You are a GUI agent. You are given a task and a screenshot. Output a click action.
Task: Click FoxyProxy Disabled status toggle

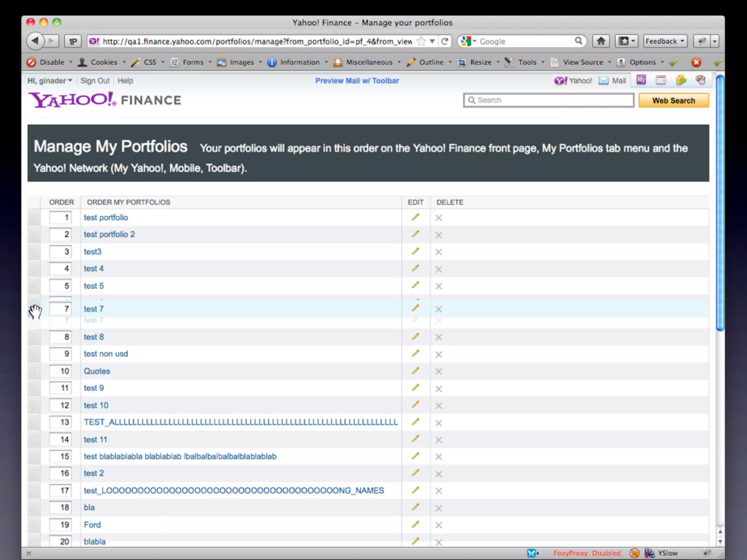(587, 553)
